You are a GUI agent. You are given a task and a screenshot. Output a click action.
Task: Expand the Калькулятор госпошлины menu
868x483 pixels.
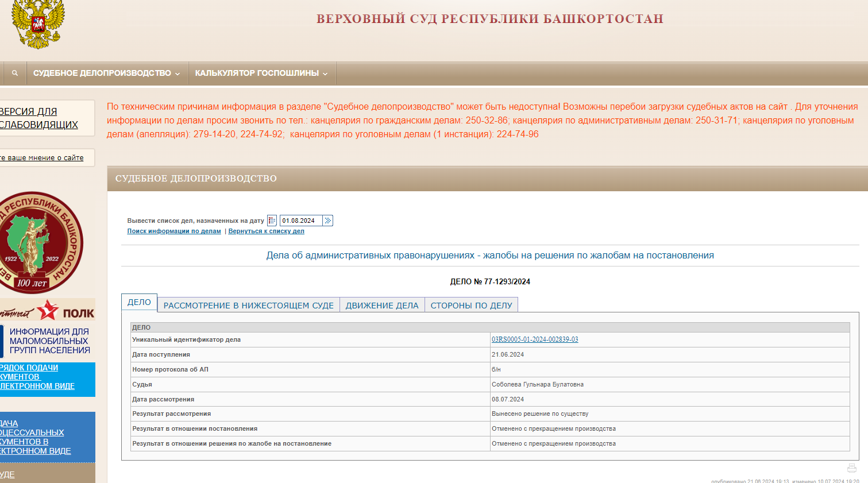(261, 74)
